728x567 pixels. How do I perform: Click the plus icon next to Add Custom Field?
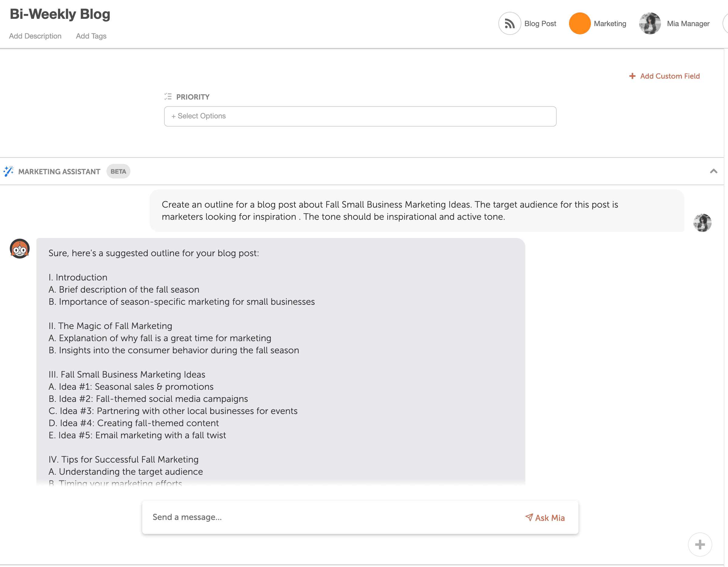[x=632, y=76]
